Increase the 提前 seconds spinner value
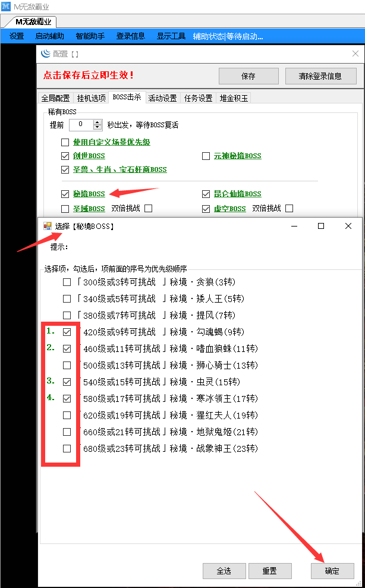Screen dimensions: 365x588 tap(97, 122)
